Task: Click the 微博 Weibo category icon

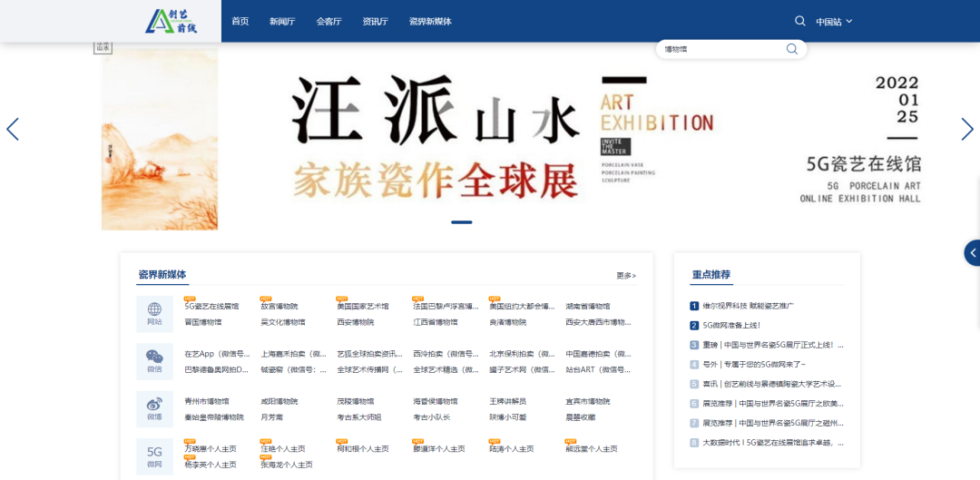Action: (154, 409)
